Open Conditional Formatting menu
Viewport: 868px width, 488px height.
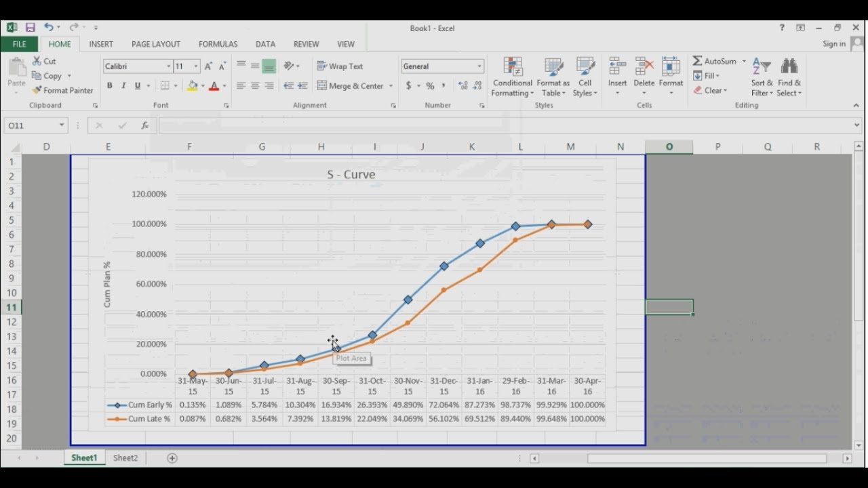513,77
